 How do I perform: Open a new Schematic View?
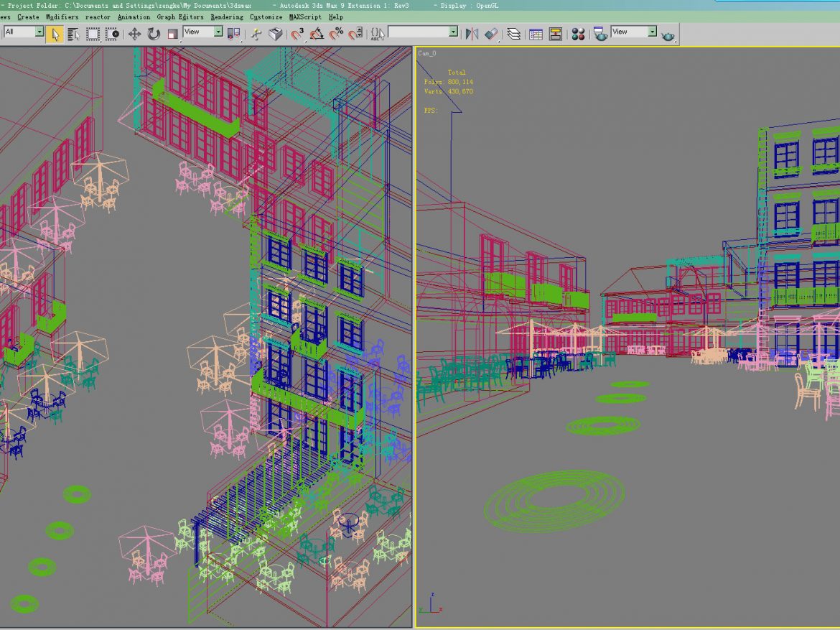pos(556,32)
